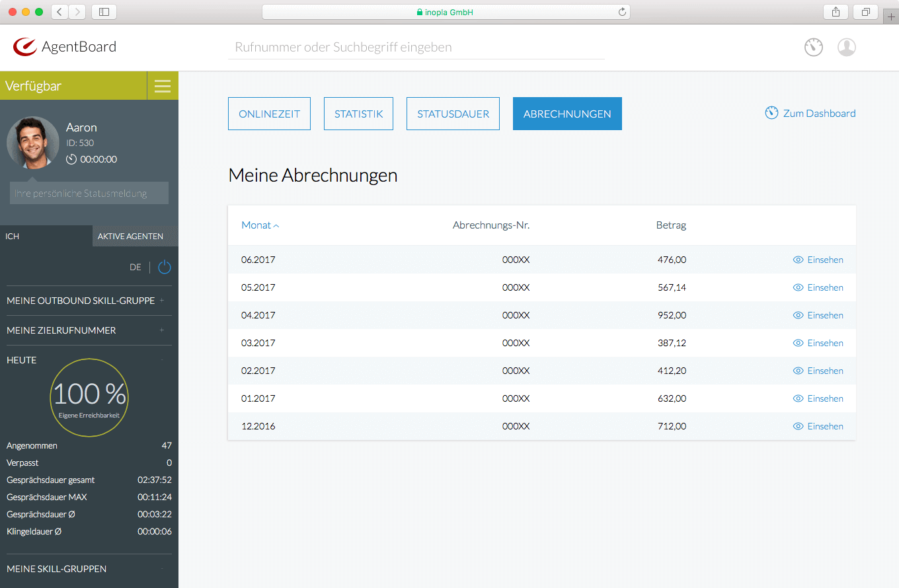Click the Angenommen count 47

pyautogui.click(x=167, y=445)
